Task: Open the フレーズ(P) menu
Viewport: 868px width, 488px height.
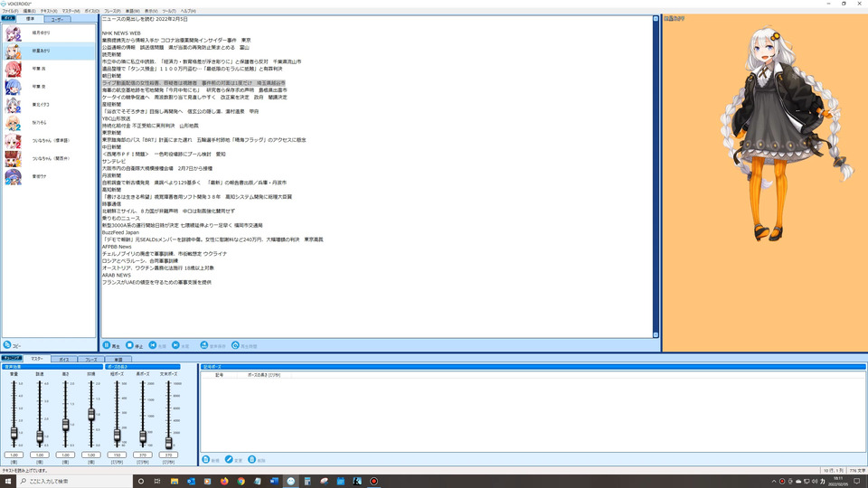Action: tap(112, 11)
